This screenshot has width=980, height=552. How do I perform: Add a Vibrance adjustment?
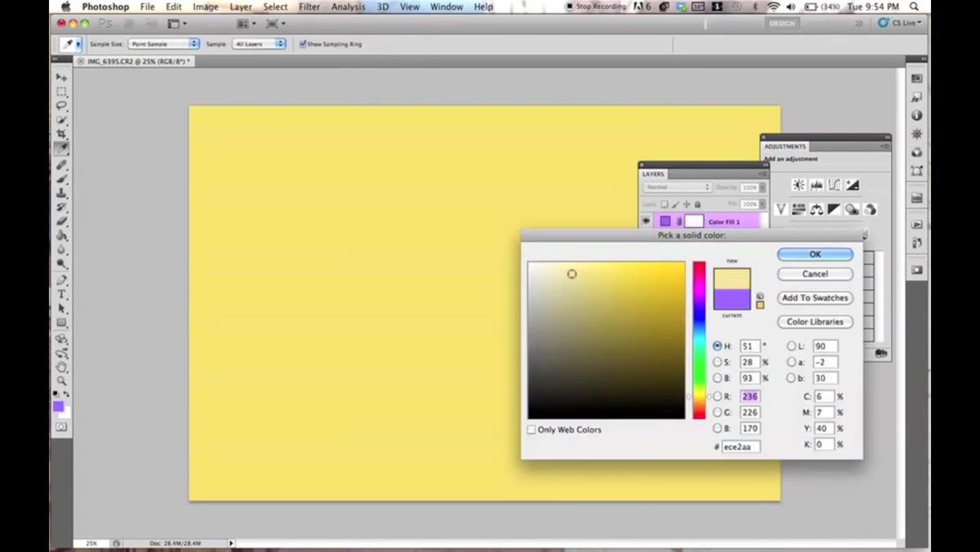tap(781, 210)
